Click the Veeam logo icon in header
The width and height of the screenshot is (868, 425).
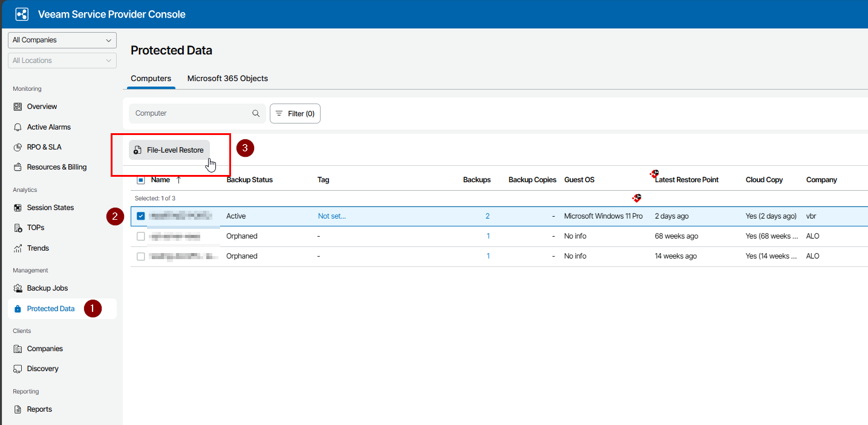click(22, 15)
